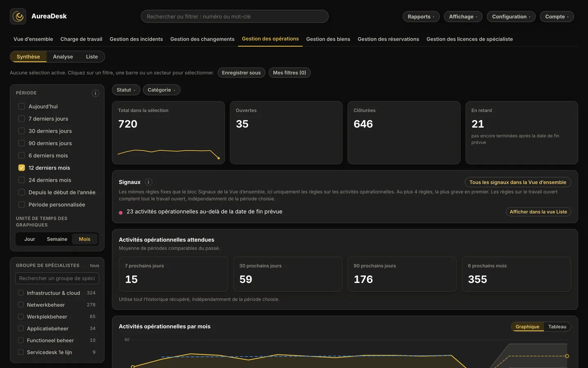Click the pink dot signal indicator
Viewport: 588px width, 368px height.
pos(120,213)
